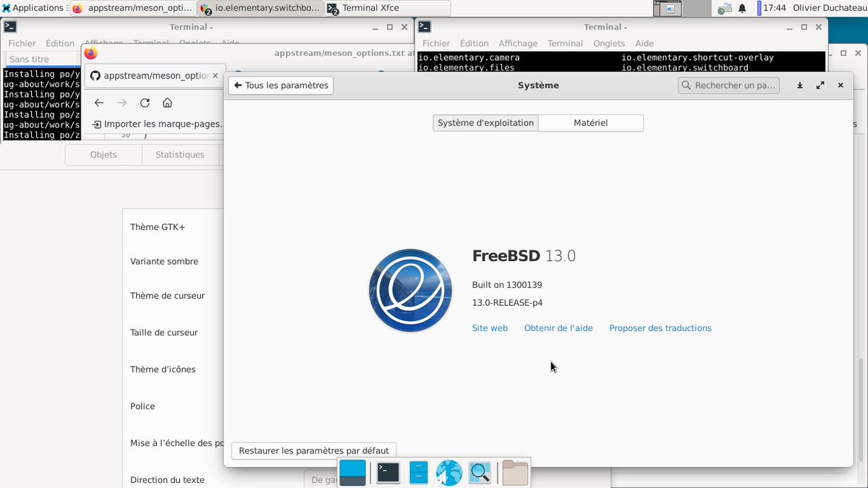Image resolution: width=868 pixels, height=488 pixels.
Task: Open the show-desktop icon in the dock
Action: point(353,473)
